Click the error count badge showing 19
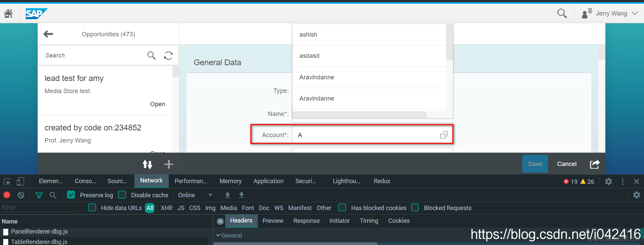This screenshot has width=644, height=245. (570, 181)
